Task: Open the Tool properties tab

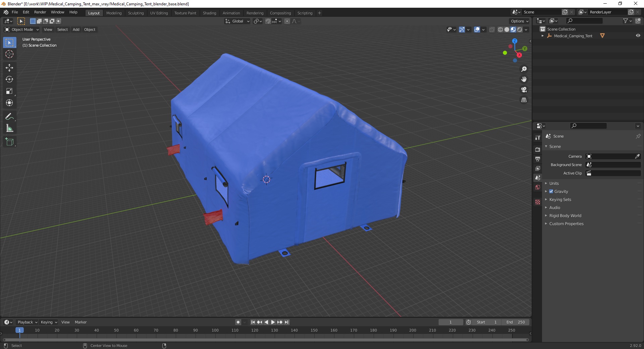Action: (x=538, y=138)
